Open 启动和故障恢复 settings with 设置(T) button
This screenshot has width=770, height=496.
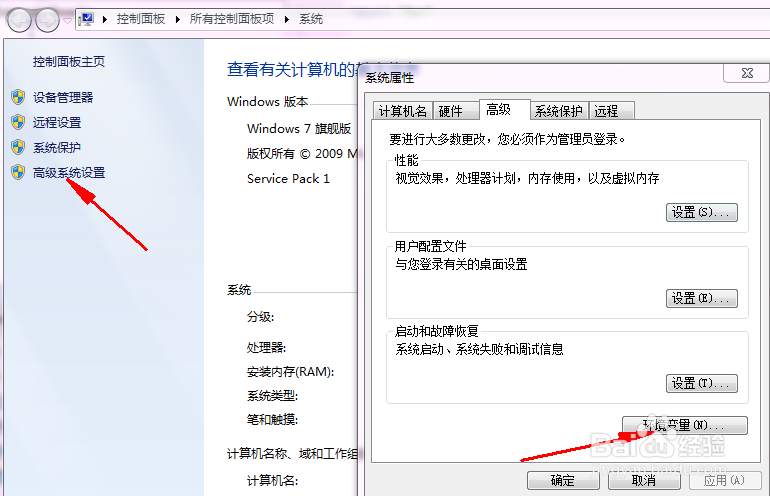click(x=702, y=384)
